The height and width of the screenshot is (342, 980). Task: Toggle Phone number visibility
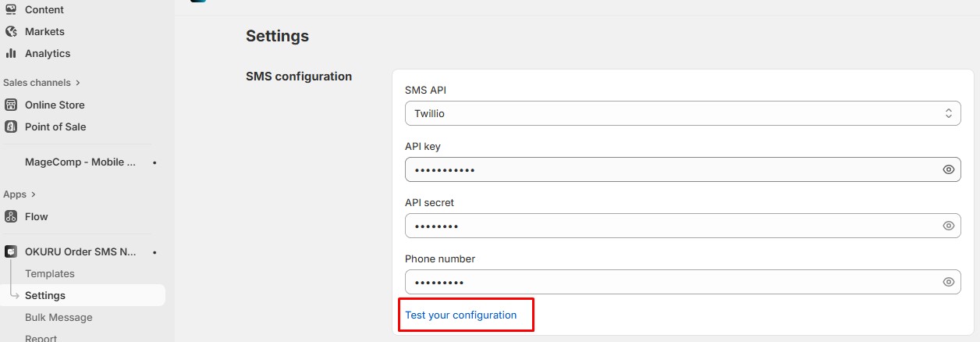(x=949, y=282)
